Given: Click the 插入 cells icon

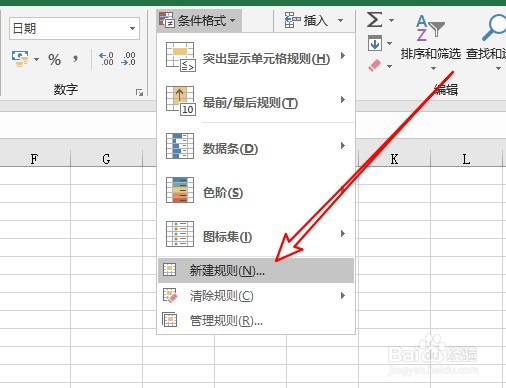Looking at the screenshot, I should [x=292, y=20].
